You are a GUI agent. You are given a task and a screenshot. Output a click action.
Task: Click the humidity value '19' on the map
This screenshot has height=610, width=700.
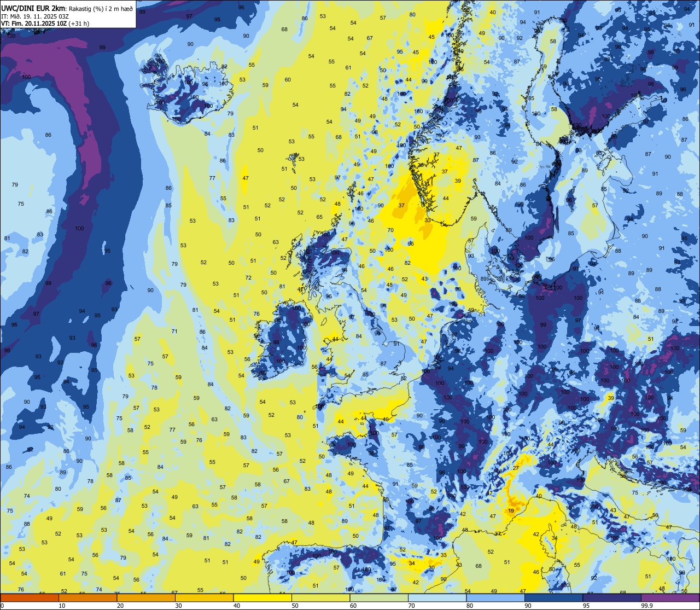[511, 511]
